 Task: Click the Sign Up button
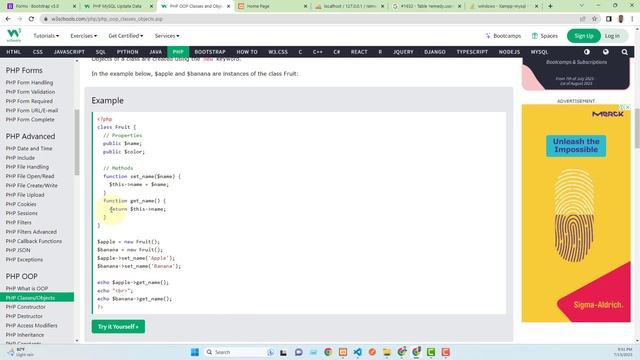point(584,36)
